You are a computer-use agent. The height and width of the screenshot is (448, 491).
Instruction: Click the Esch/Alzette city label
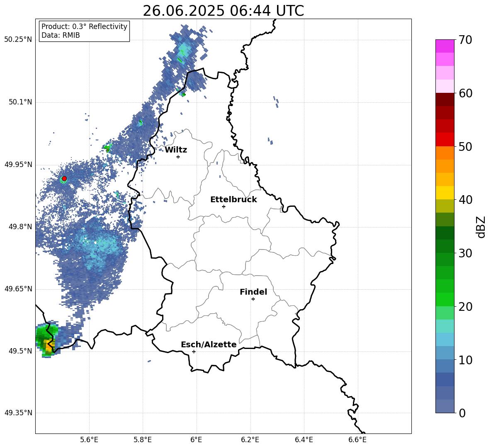pos(209,344)
